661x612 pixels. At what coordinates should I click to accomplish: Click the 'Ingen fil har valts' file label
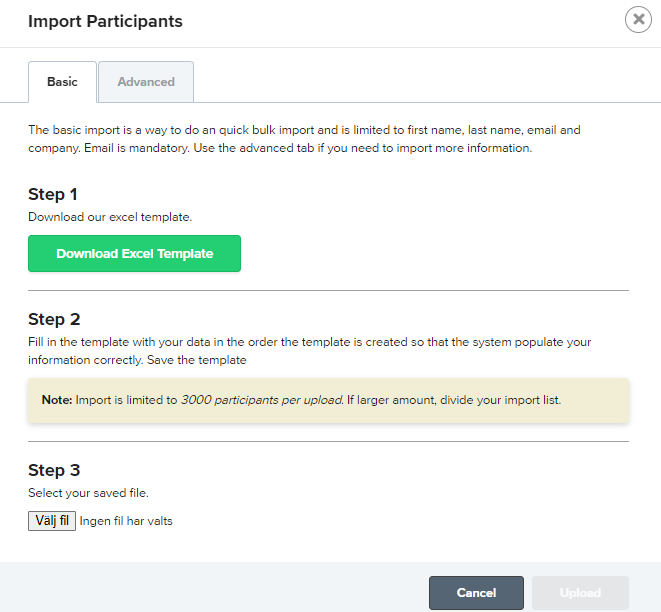pos(126,521)
